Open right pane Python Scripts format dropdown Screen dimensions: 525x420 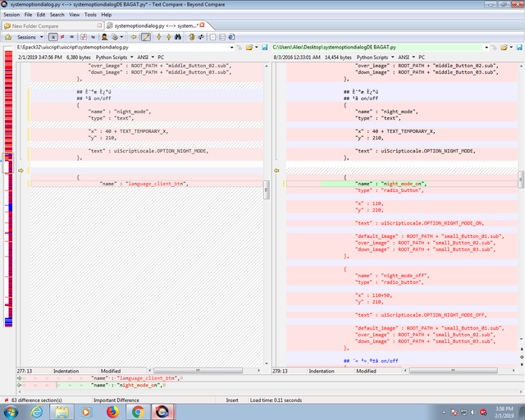(x=376, y=57)
